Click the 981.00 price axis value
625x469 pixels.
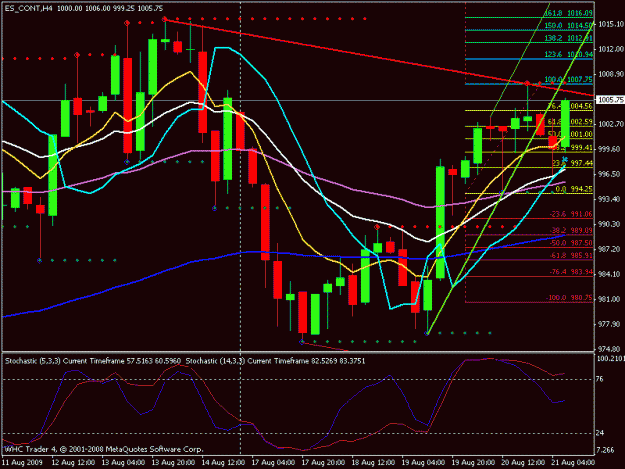pos(611,299)
